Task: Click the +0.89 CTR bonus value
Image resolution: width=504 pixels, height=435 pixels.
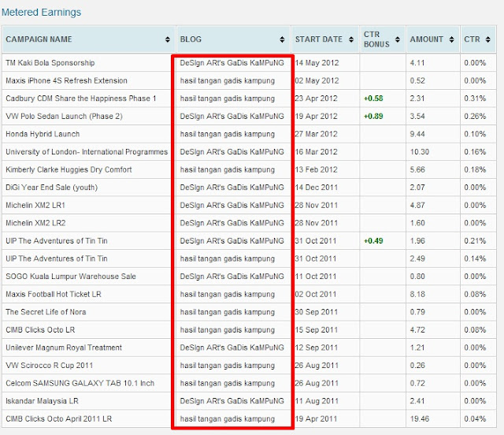Action: pos(373,116)
